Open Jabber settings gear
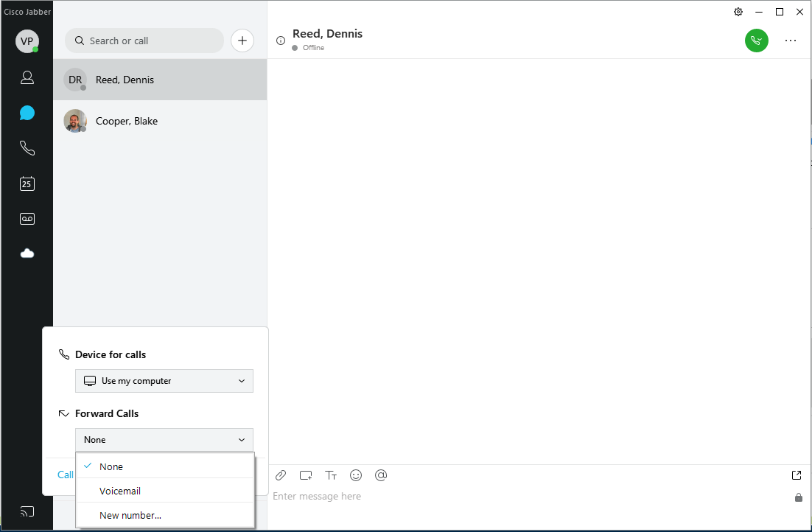This screenshot has width=812, height=532. [738, 12]
